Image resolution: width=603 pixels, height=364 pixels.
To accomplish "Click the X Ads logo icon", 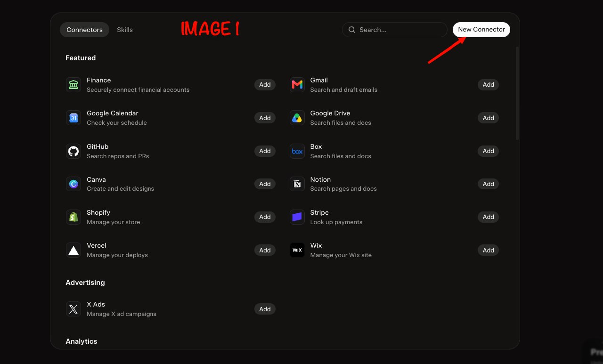I will pos(73,309).
